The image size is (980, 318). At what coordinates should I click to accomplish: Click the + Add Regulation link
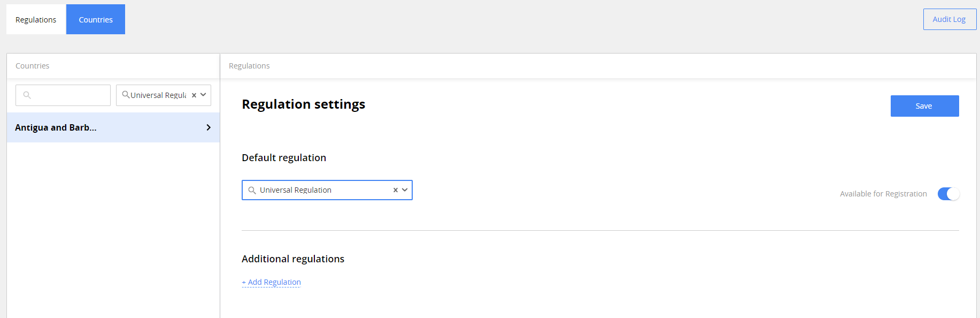click(x=272, y=282)
